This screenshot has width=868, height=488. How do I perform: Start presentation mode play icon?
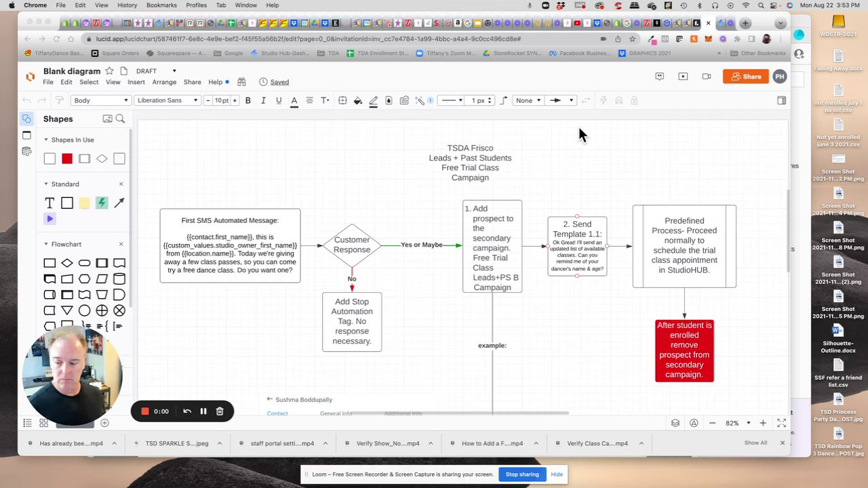tap(683, 76)
